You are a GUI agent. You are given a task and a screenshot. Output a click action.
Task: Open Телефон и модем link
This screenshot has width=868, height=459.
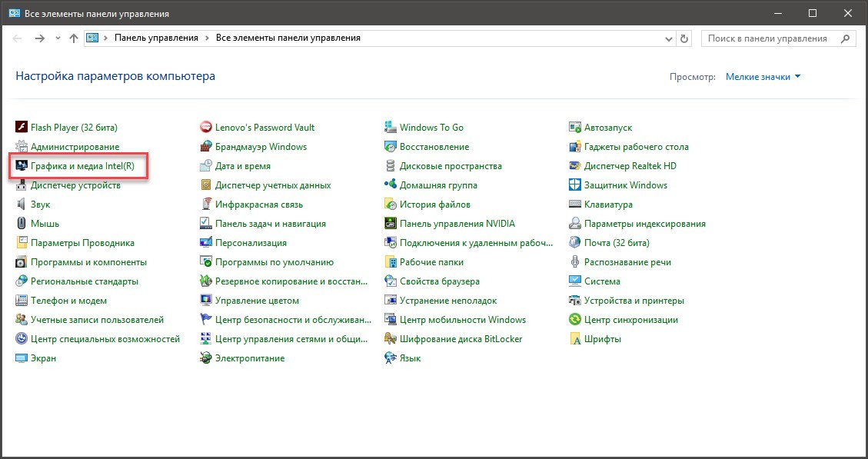point(68,301)
